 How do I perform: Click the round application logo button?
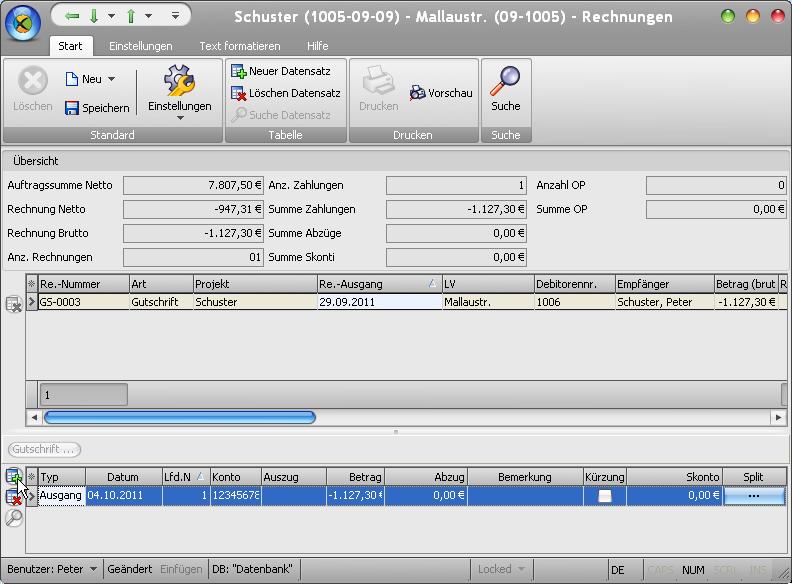[23, 23]
